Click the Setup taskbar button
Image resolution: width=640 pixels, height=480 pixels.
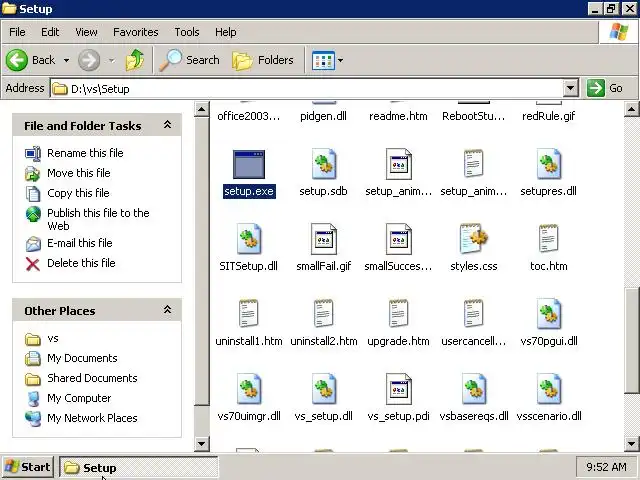coord(139,467)
